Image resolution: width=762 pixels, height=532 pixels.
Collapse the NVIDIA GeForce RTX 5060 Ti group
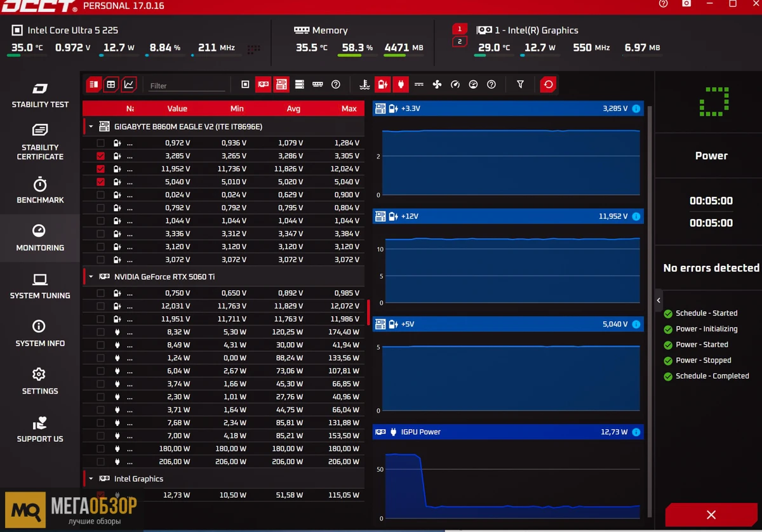click(91, 277)
